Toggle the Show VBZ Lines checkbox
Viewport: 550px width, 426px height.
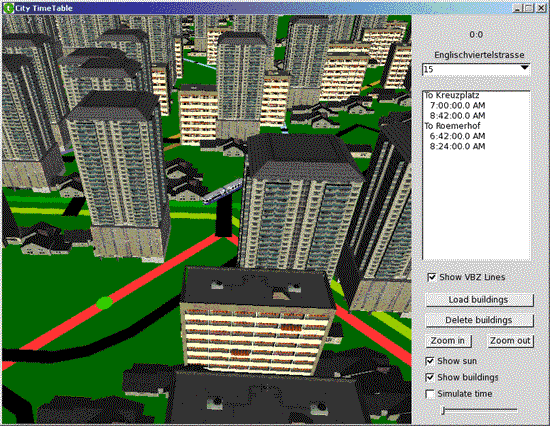[431, 277]
